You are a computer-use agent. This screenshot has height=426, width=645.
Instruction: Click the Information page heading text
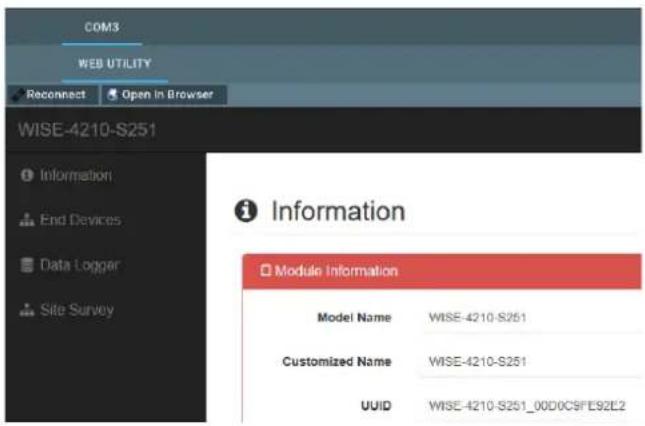pos(339,211)
